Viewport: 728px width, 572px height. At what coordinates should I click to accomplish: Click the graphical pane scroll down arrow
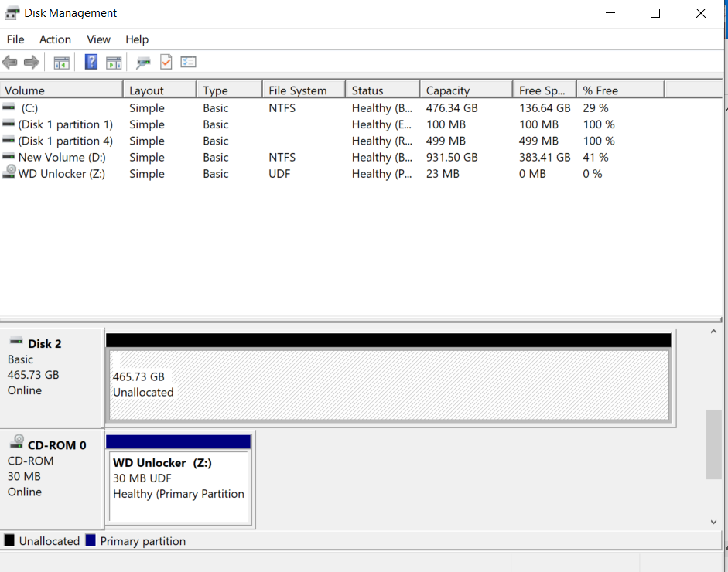[714, 522]
